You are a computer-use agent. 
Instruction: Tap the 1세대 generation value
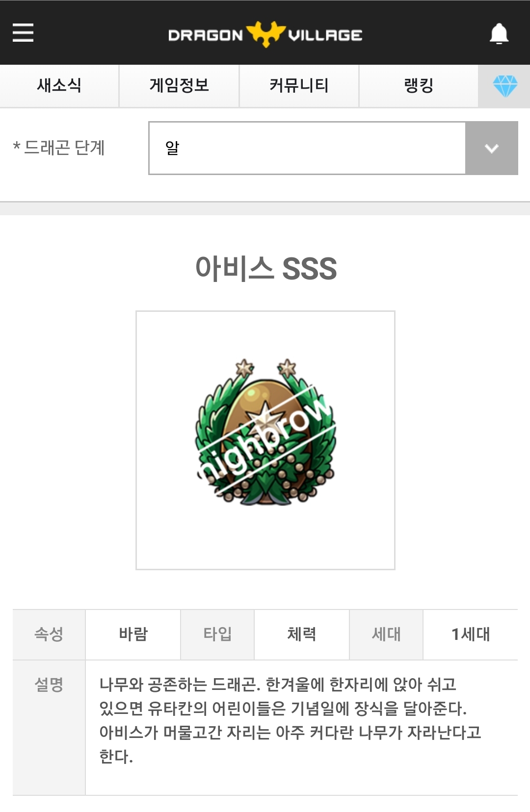[470, 634]
